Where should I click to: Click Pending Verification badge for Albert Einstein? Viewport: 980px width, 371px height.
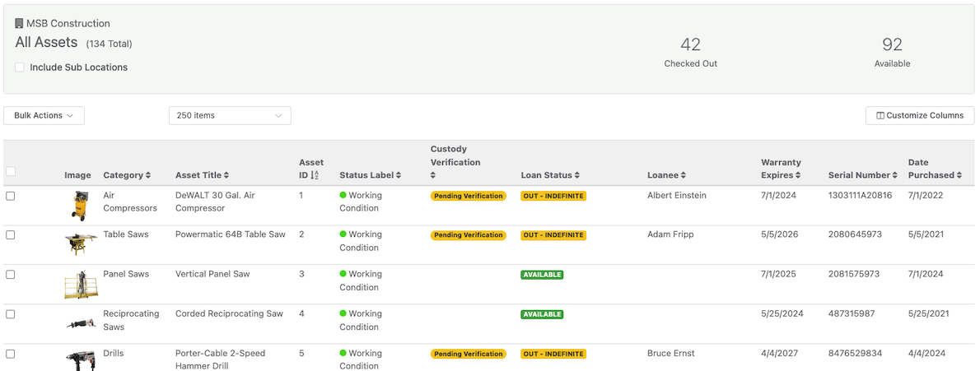(x=468, y=196)
